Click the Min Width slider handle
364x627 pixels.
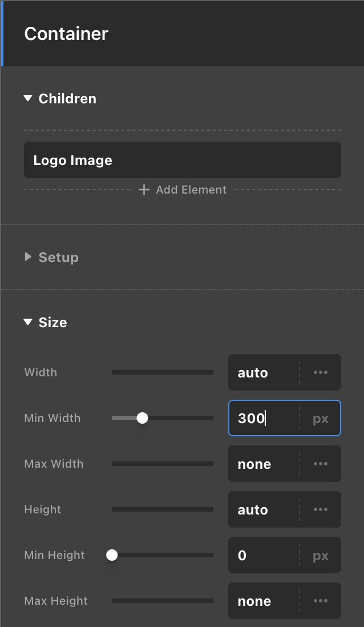[142, 418]
